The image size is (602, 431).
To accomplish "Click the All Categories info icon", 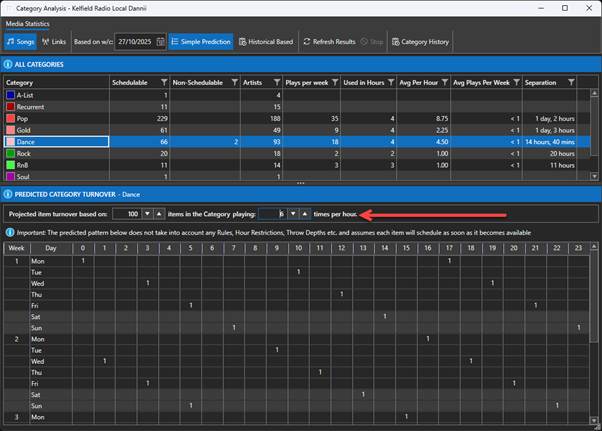I will pyautogui.click(x=8, y=64).
